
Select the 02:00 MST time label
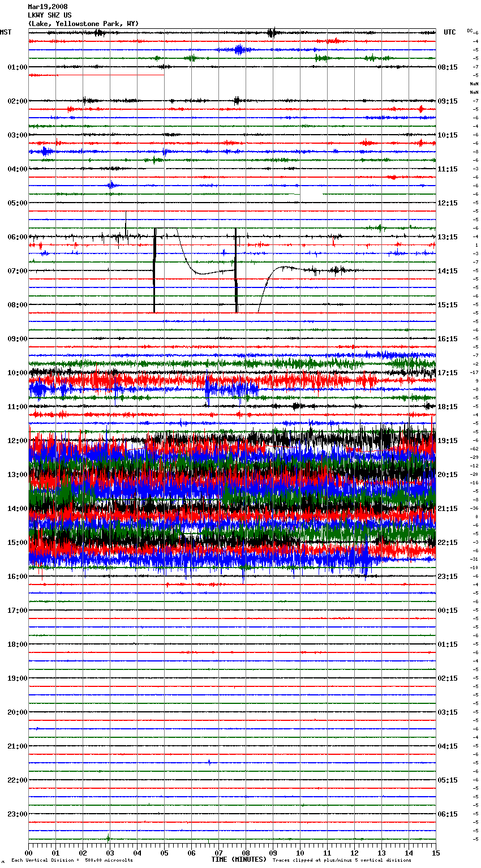17,101
